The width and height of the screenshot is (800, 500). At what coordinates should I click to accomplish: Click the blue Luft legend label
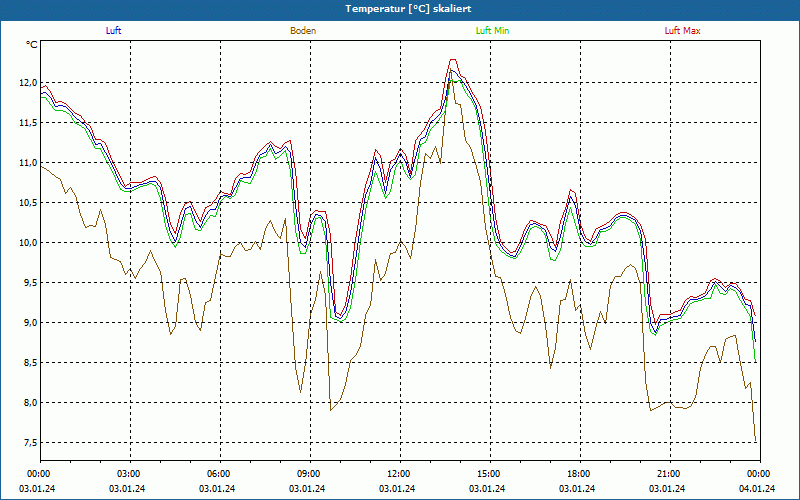coord(113,31)
